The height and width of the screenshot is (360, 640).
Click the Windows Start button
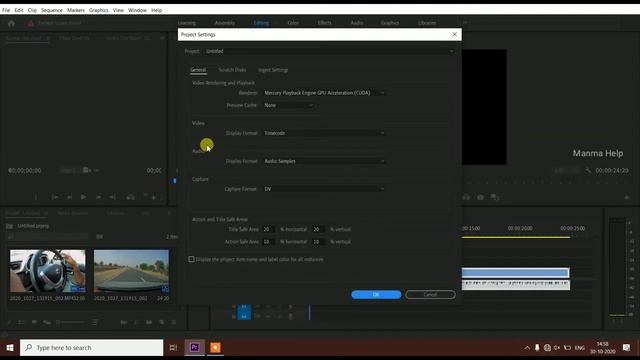10,348
